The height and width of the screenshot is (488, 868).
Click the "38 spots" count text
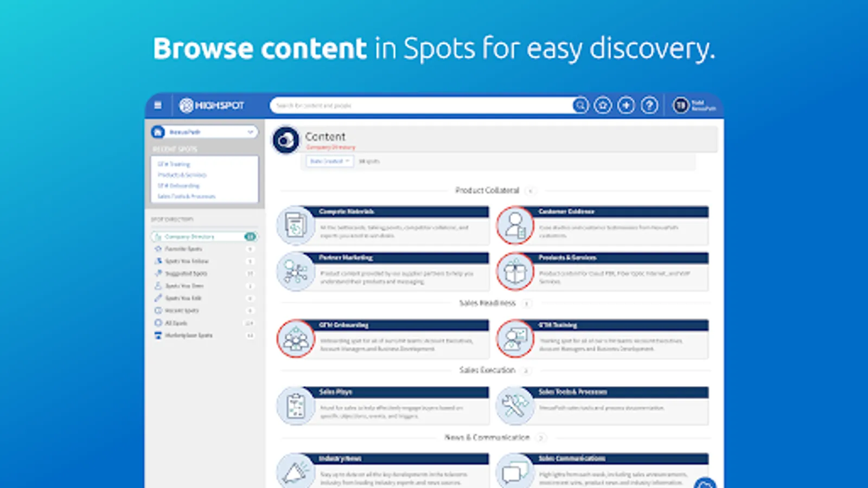pyautogui.click(x=369, y=162)
